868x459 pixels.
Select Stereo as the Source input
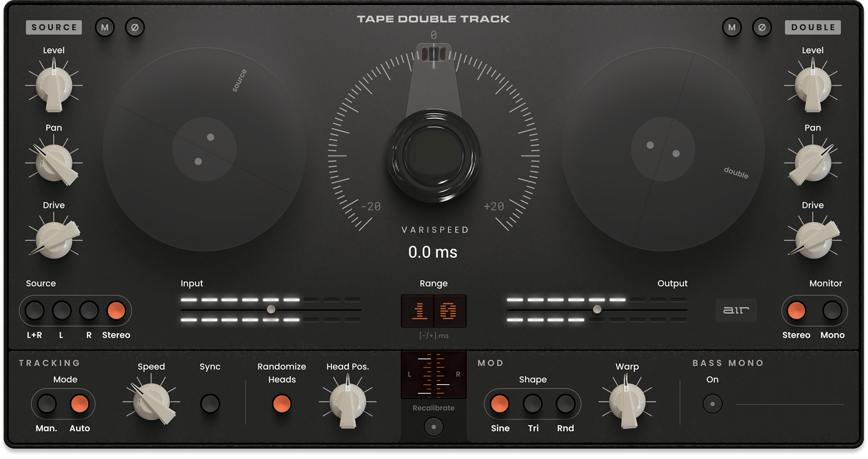coord(116,310)
